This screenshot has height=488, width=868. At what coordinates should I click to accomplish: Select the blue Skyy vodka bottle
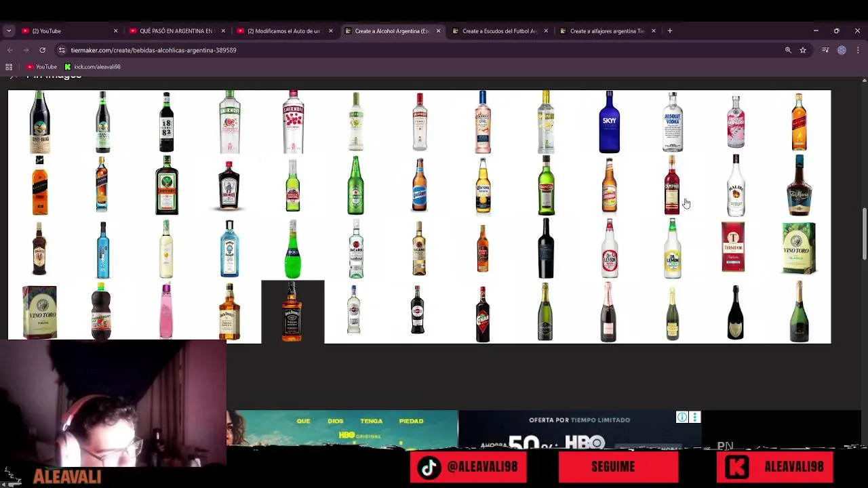609,122
